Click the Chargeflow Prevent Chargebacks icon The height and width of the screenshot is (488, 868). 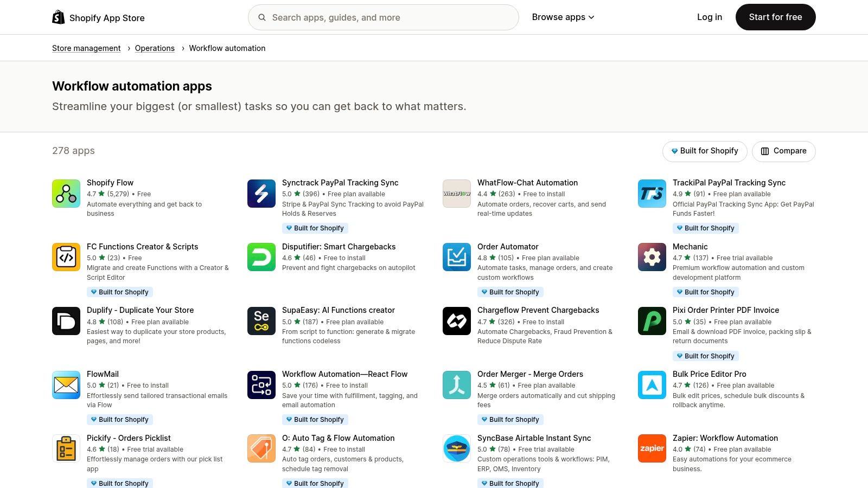coord(456,320)
